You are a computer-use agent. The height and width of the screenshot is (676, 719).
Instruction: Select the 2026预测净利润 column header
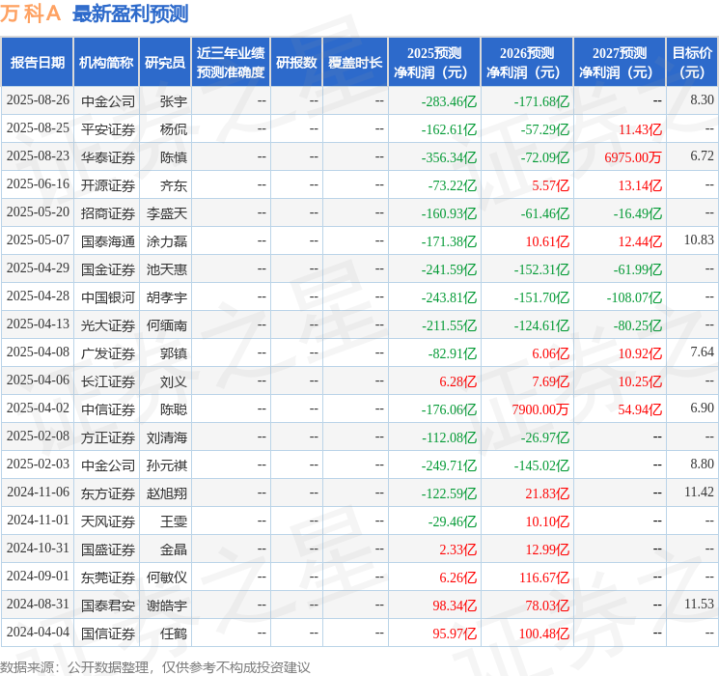point(526,62)
